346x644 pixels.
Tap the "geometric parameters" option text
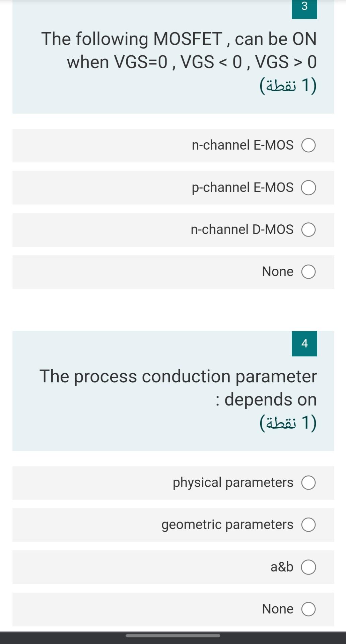[x=227, y=525]
